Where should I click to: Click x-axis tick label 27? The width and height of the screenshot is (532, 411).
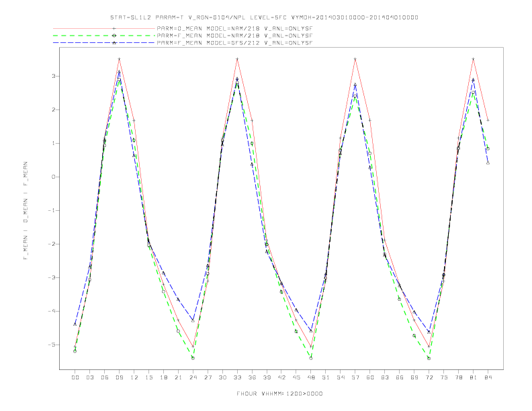[208, 377]
